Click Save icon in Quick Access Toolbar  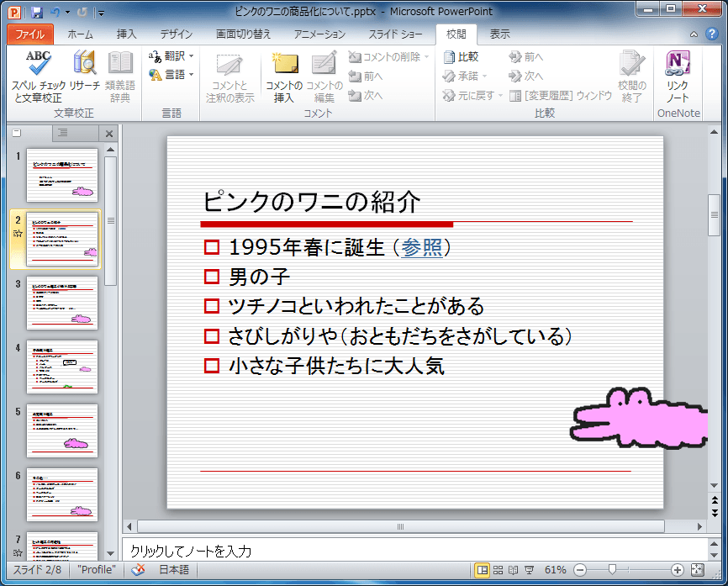pos(37,12)
